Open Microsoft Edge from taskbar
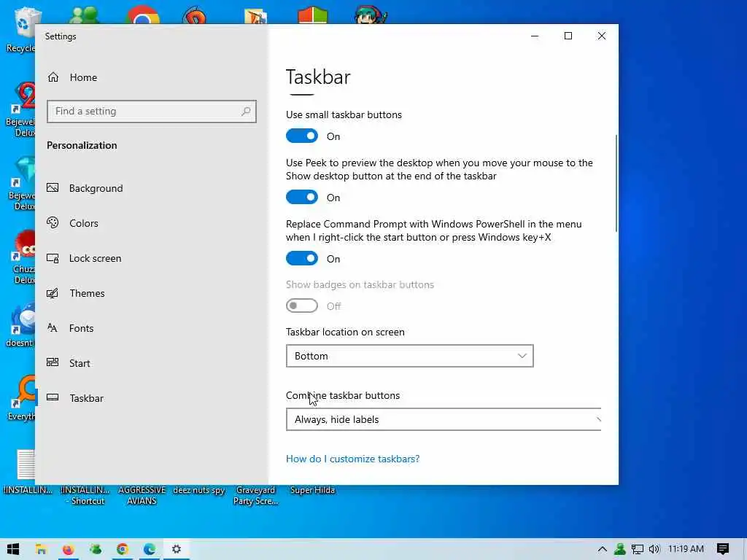 150,550
